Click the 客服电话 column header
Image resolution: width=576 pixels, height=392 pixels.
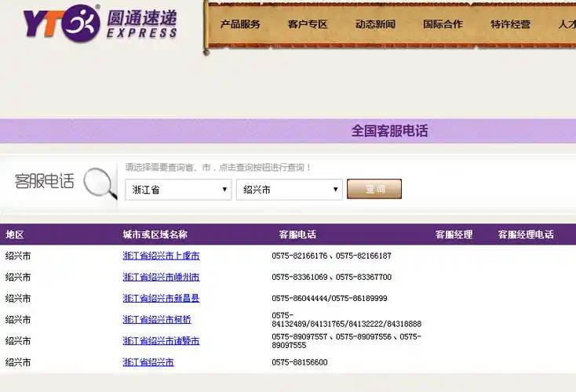(297, 234)
